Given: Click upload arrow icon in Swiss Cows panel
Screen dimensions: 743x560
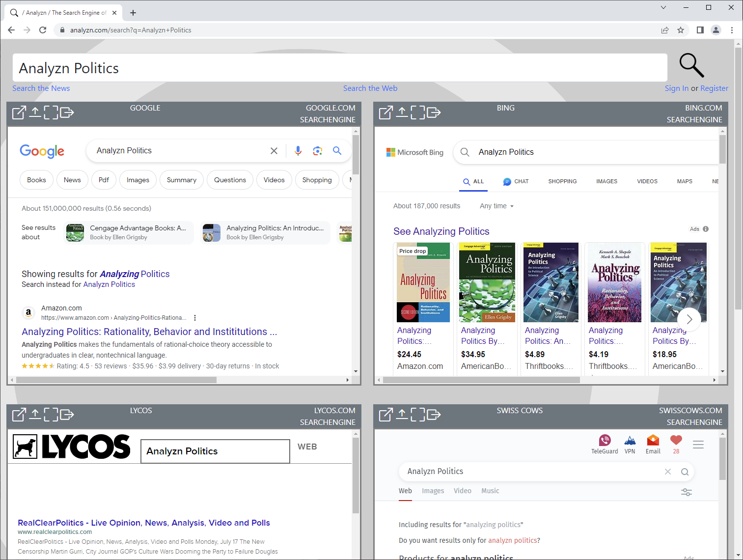Looking at the screenshot, I should coord(402,415).
